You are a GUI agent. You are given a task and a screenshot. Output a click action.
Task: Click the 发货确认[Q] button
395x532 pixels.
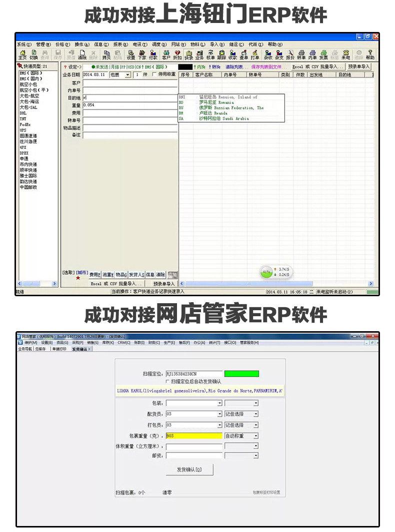[189, 470]
